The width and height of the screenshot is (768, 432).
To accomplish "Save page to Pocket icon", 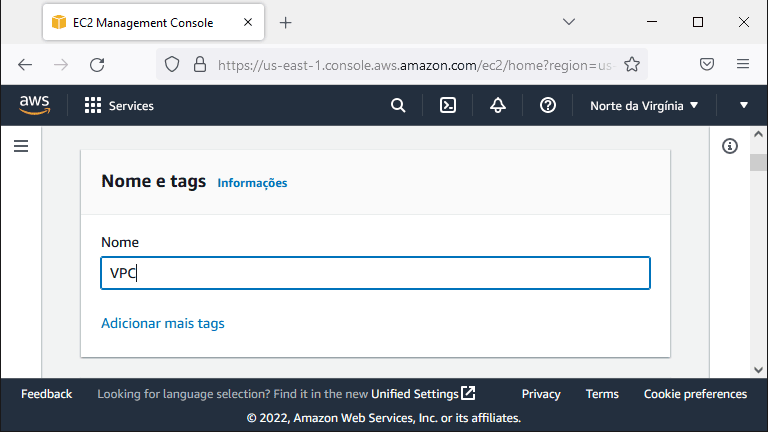I will [x=706, y=64].
